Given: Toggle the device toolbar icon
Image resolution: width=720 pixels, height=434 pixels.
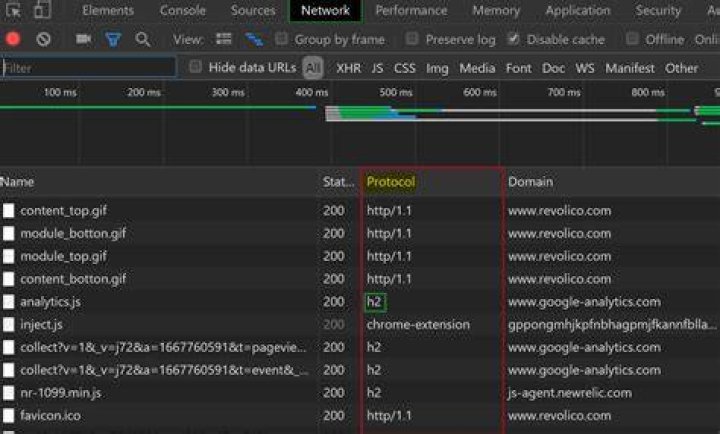Looking at the screenshot, I should 43,10.
